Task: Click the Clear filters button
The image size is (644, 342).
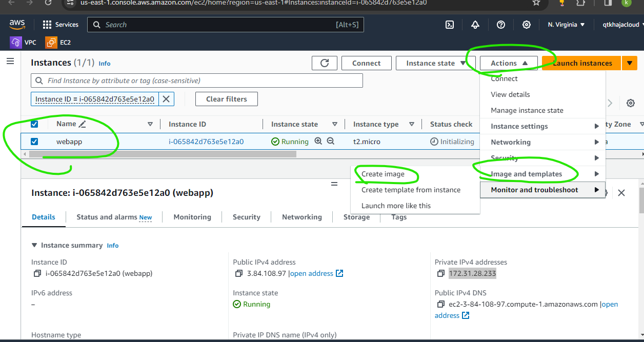Action: coord(227,99)
